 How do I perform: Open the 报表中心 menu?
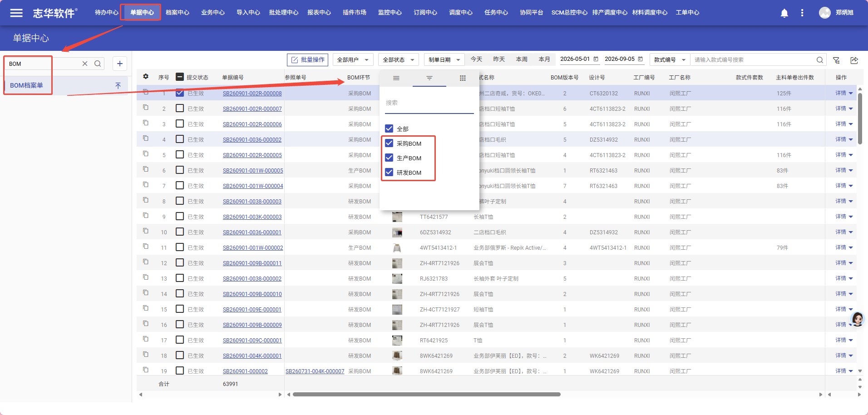pos(319,13)
